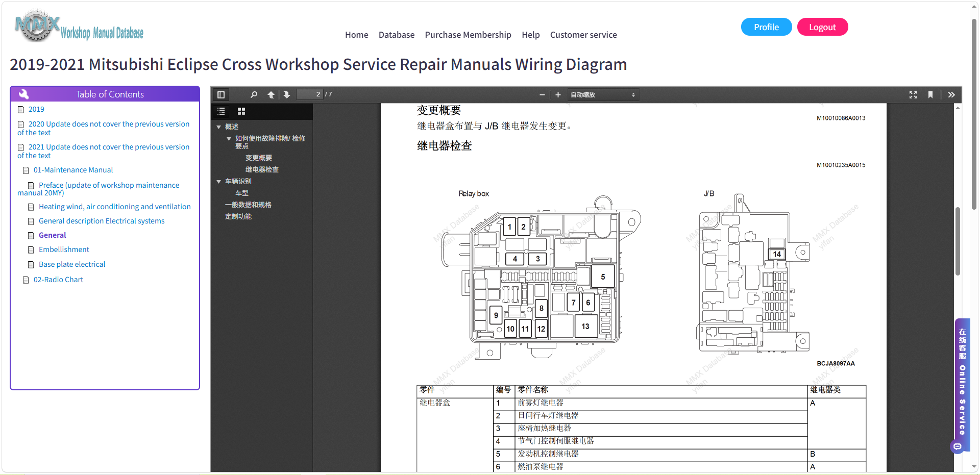Open the 2019 manual link
The height and width of the screenshot is (475, 980).
pos(36,109)
